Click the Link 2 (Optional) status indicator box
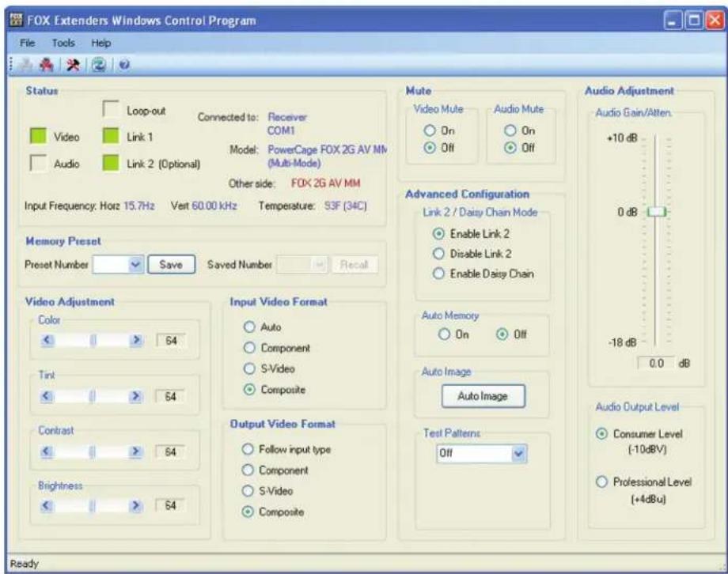Image resolution: width=728 pixels, height=574 pixels. pyautogui.click(x=111, y=164)
